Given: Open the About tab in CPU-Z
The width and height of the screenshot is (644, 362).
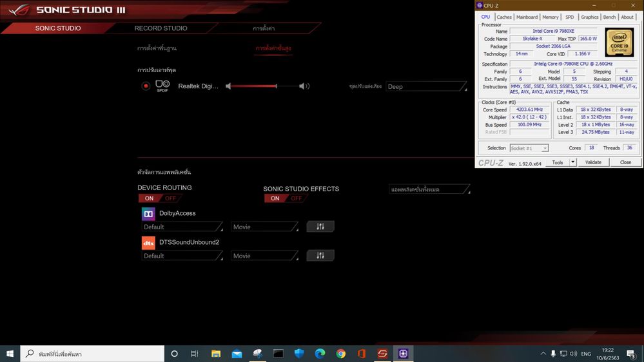Looking at the screenshot, I should point(627,17).
